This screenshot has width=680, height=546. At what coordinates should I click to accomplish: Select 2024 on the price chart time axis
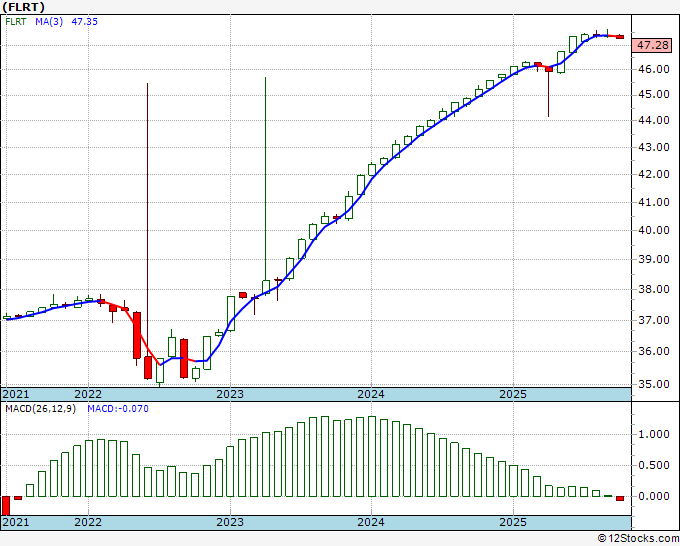pos(371,394)
